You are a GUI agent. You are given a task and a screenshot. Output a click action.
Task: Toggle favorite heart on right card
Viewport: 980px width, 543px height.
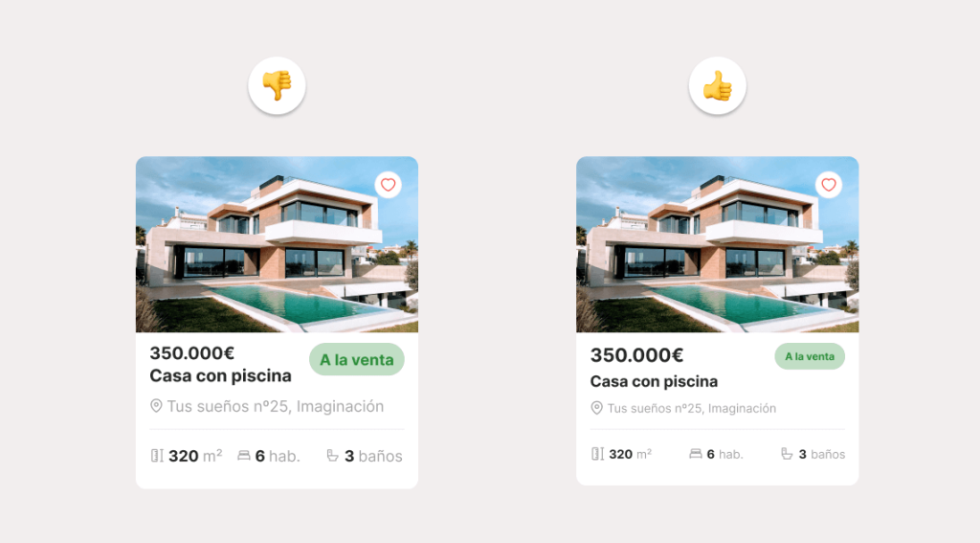click(x=829, y=185)
